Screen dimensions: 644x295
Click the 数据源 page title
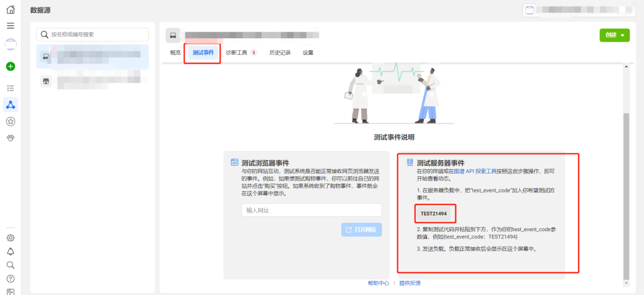[x=41, y=10]
